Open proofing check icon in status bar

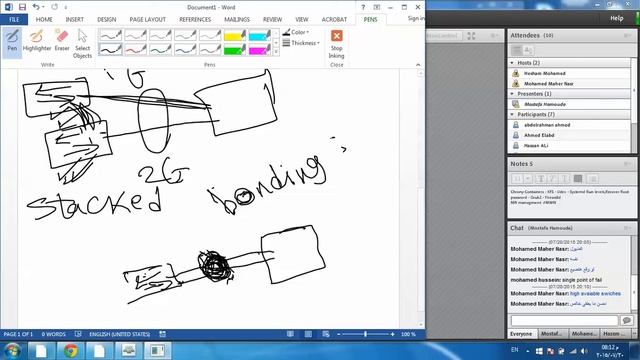(78, 334)
